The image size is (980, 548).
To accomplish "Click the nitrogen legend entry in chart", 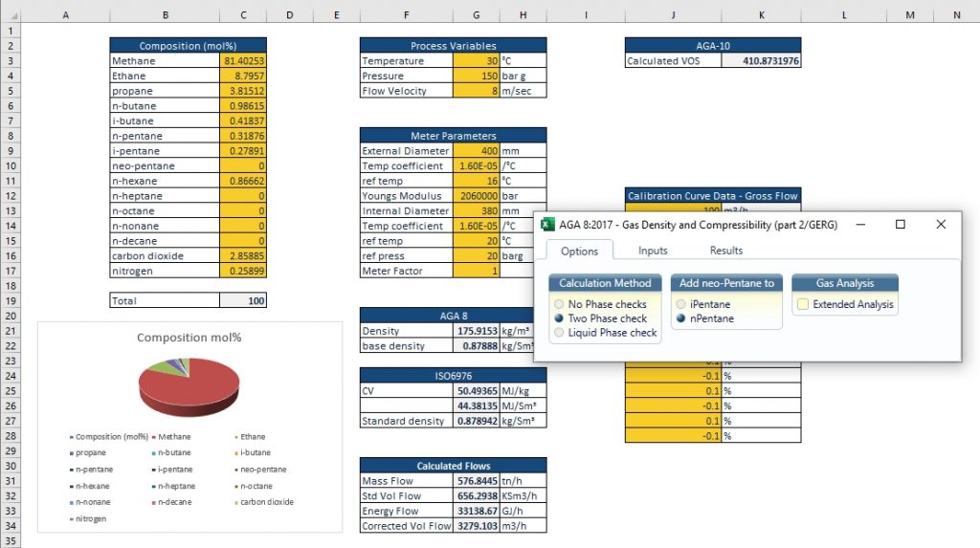I will 88,518.
